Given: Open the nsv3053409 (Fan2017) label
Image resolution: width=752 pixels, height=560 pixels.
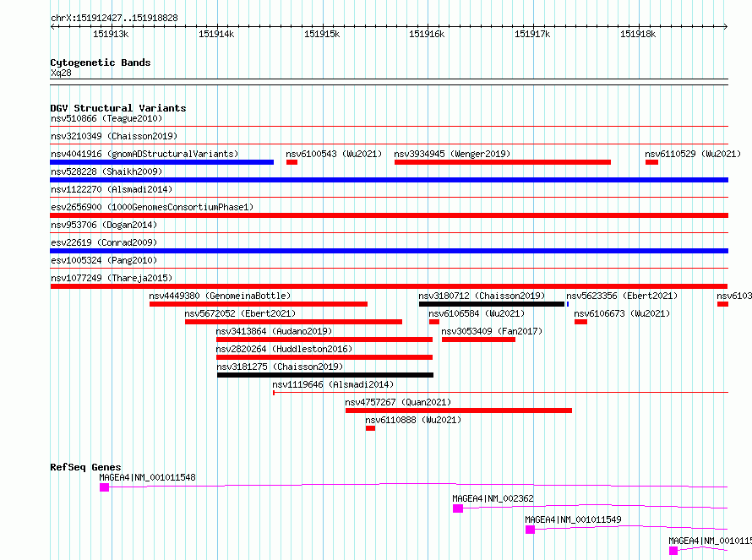Looking at the screenshot, I should click(x=492, y=331).
